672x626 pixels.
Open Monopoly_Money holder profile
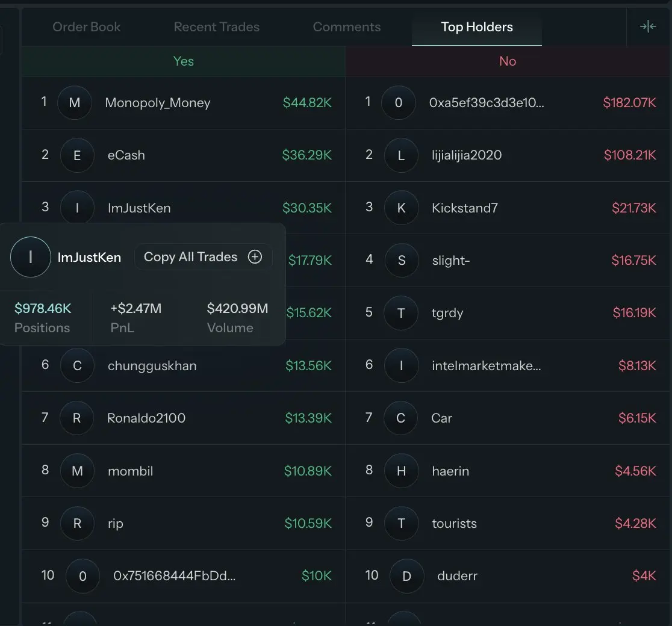pyautogui.click(x=158, y=103)
